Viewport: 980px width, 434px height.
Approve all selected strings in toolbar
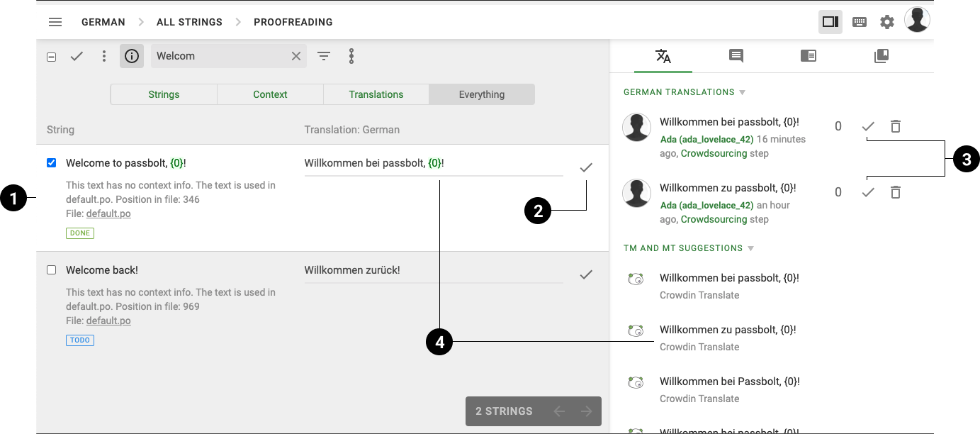coord(77,56)
